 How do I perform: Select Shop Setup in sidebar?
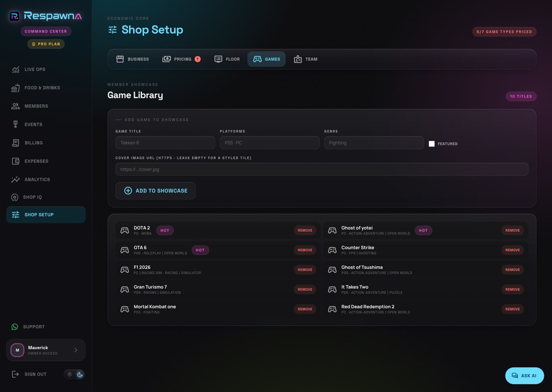(x=46, y=215)
